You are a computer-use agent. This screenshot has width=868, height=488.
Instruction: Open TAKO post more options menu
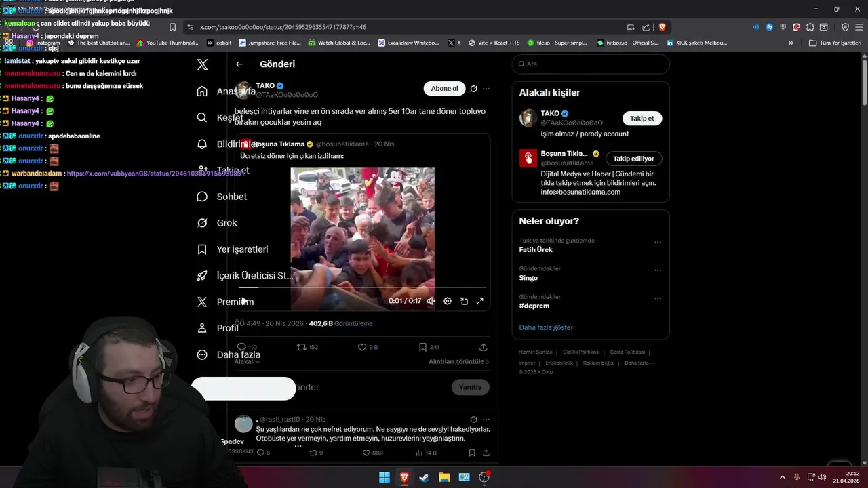tap(486, 89)
